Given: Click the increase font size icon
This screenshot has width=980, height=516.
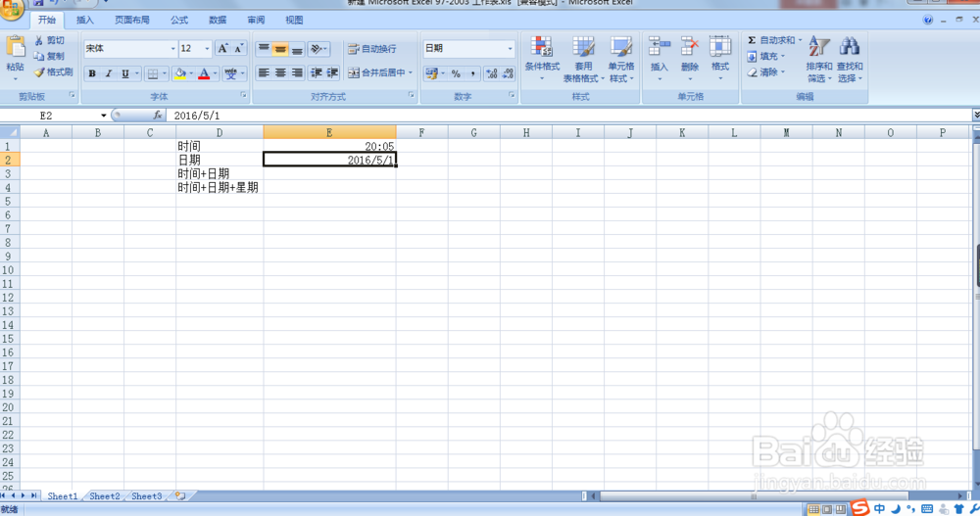Looking at the screenshot, I should tap(222, 49).
